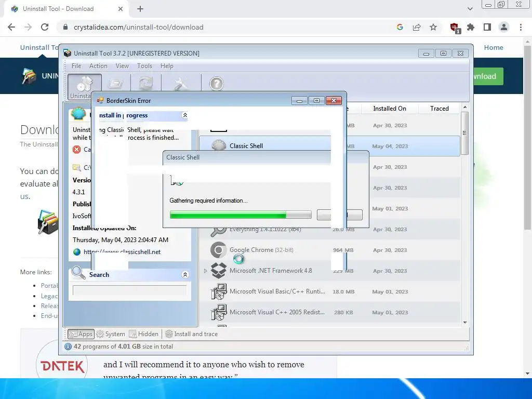This screenshot has height=399, width=532.
Task: Open the File menu
Action: pyautogui.click(x=76, y=66)
